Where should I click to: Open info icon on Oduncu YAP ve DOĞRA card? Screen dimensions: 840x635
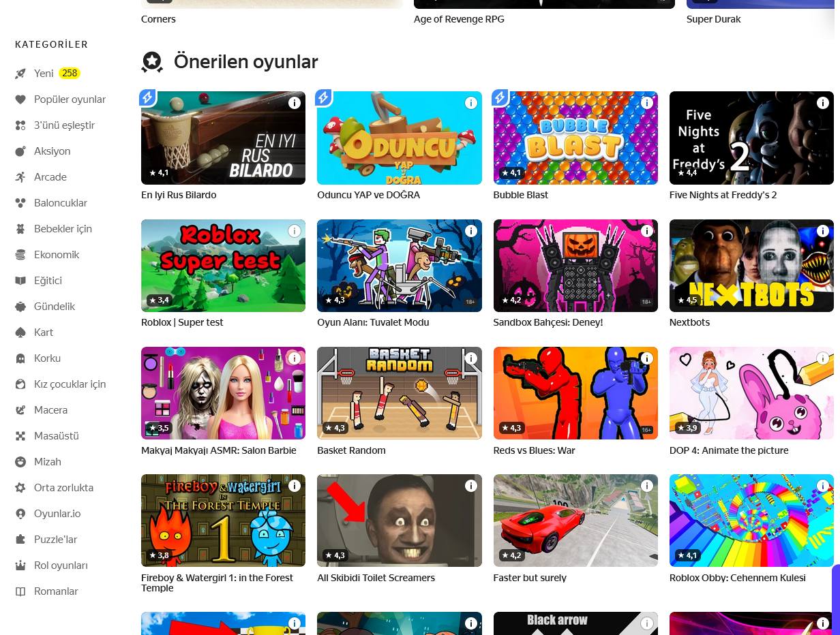coord(470,103)
